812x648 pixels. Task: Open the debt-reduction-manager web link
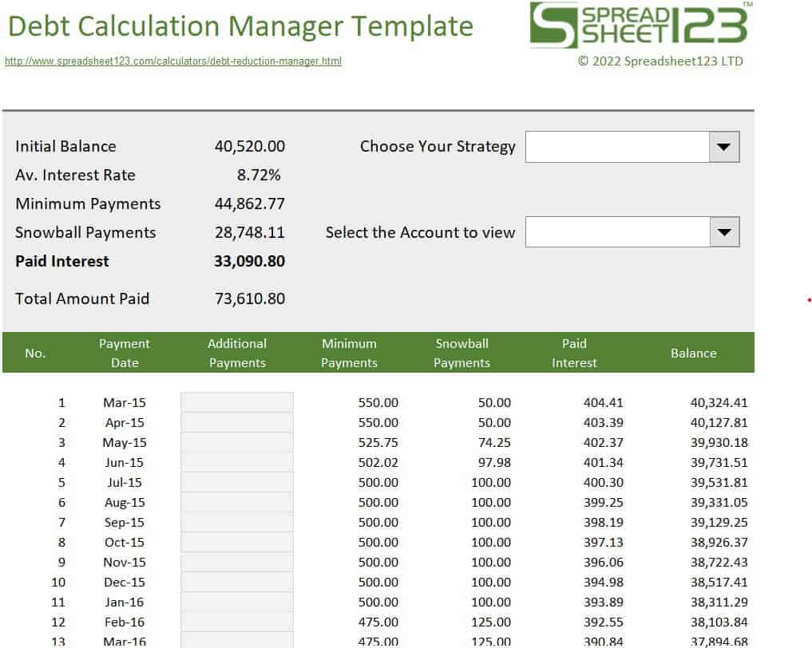173,61
